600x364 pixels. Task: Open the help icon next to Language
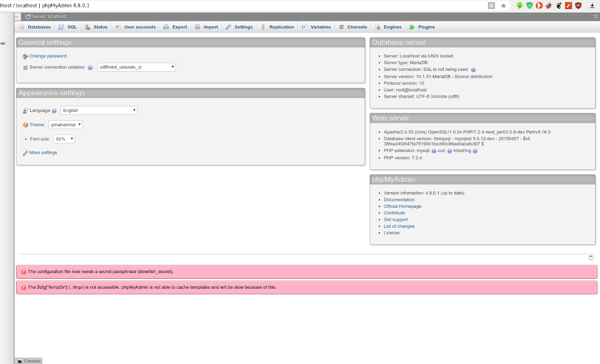pos(54,111)
